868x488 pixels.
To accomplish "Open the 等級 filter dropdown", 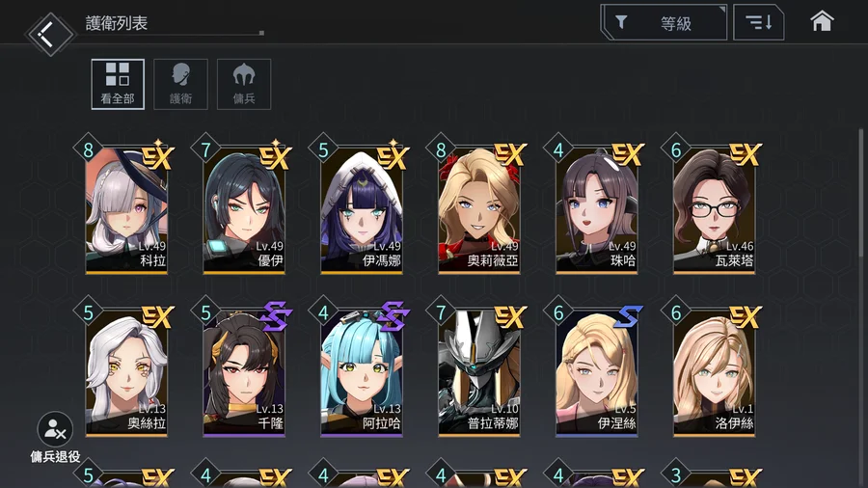I will coord(664,22).
